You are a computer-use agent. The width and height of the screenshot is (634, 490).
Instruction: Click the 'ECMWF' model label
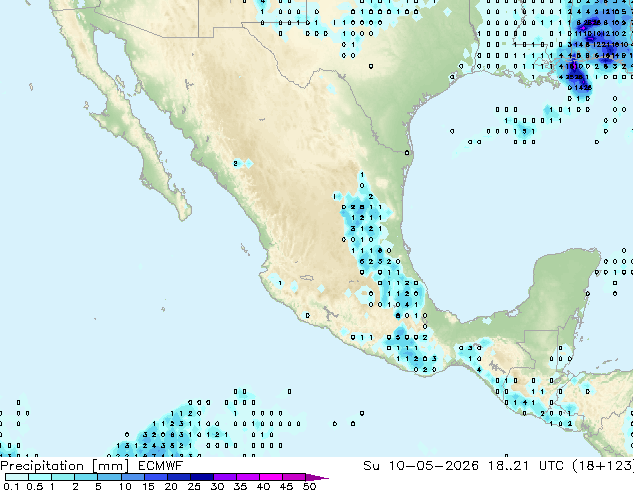[161, 466]
